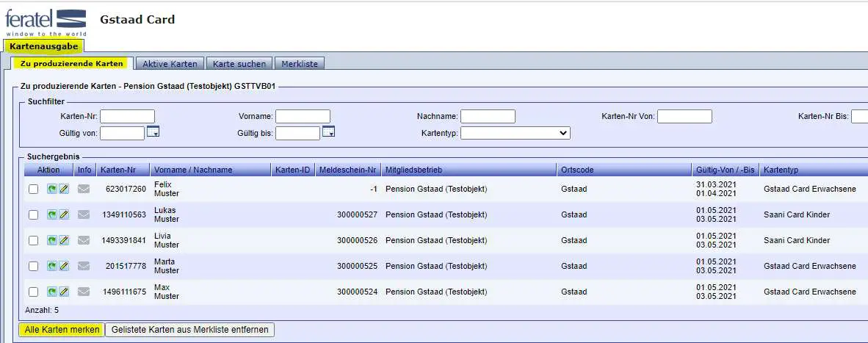Go to the Merkliste tab
868x343 pixels.
point(300,64)
